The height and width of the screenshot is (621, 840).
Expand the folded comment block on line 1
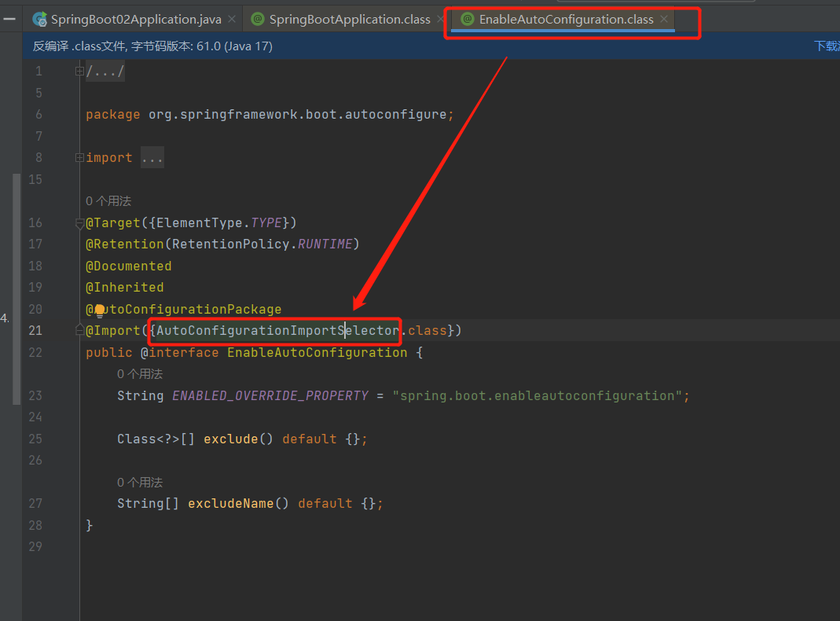(79, 72)
